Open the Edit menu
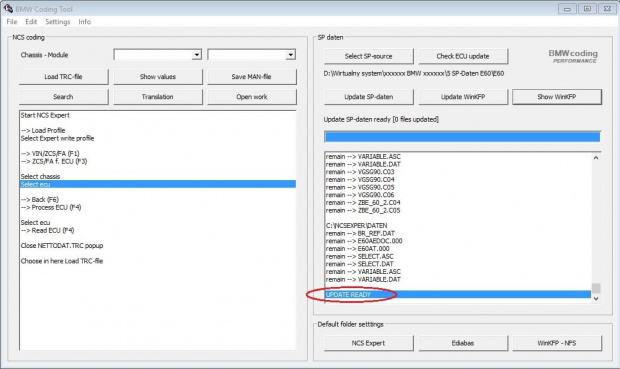620x369 pixels. [x=31, y=22]
